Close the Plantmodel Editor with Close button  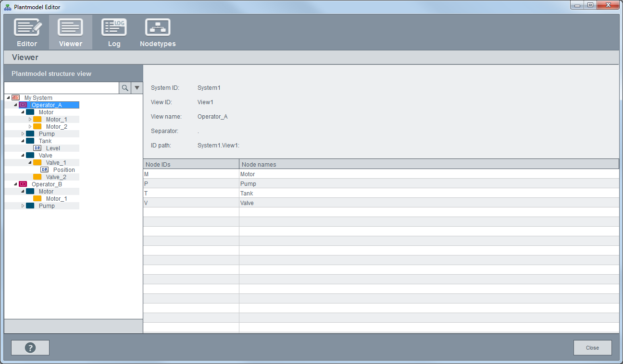click(x=592, y=348)
